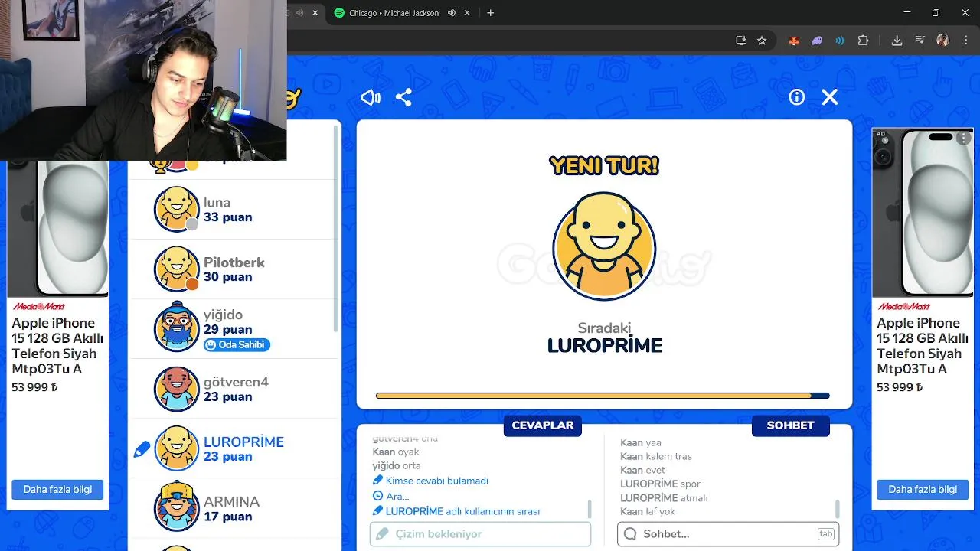Click the large avatar in the center panel
Screen dimensions: 980x551
point(604,246)
